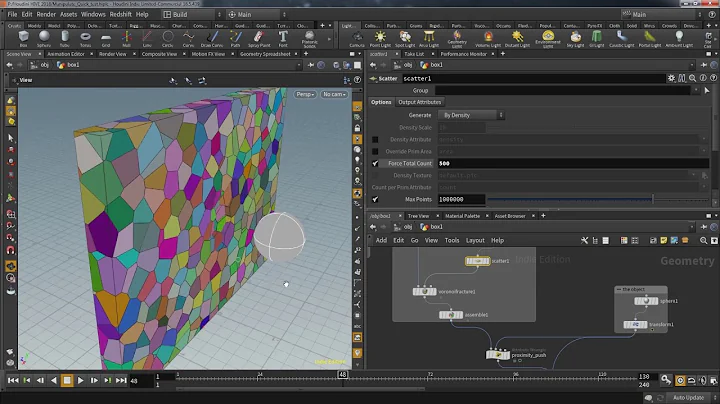Image resolution: width=720 pixels, height=404 pixels.
Task: Switch to the Performance Monitor tab
Action: (463, 54)
